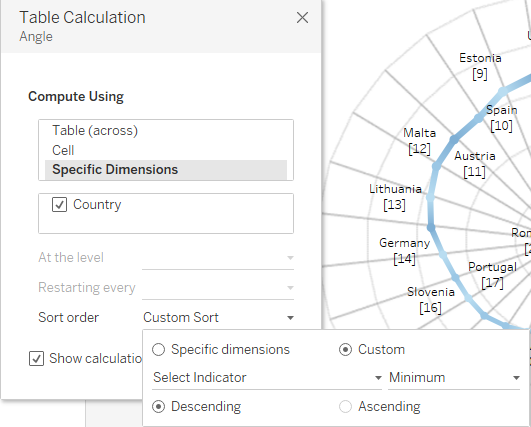Click the Germany [14] chart label
The image size is (531, 427).
click(x=404, y=251)
